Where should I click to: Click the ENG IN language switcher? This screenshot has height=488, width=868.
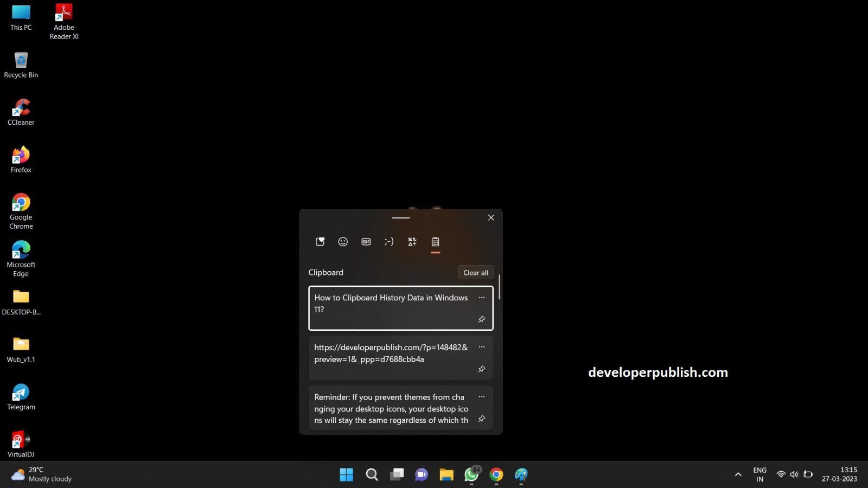(x=759, y=474)
